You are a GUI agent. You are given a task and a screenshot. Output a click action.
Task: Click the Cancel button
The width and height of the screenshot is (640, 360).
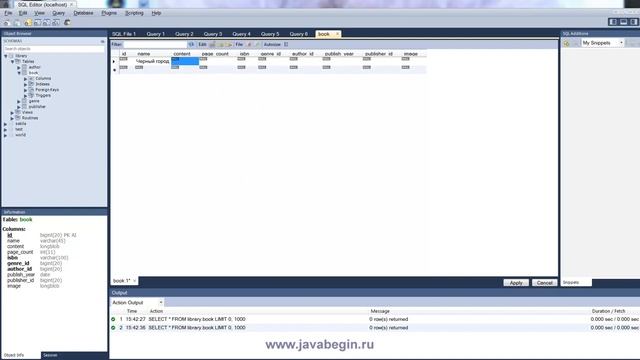[544, 282]
